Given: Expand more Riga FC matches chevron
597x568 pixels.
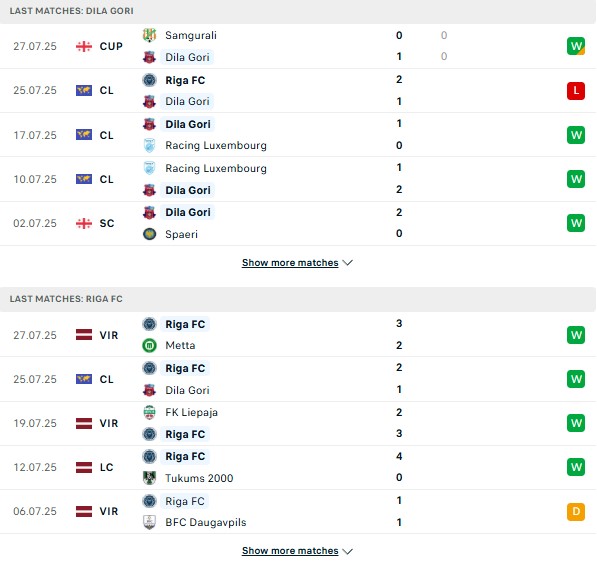Looking at the screenshot, I should 347,551.
